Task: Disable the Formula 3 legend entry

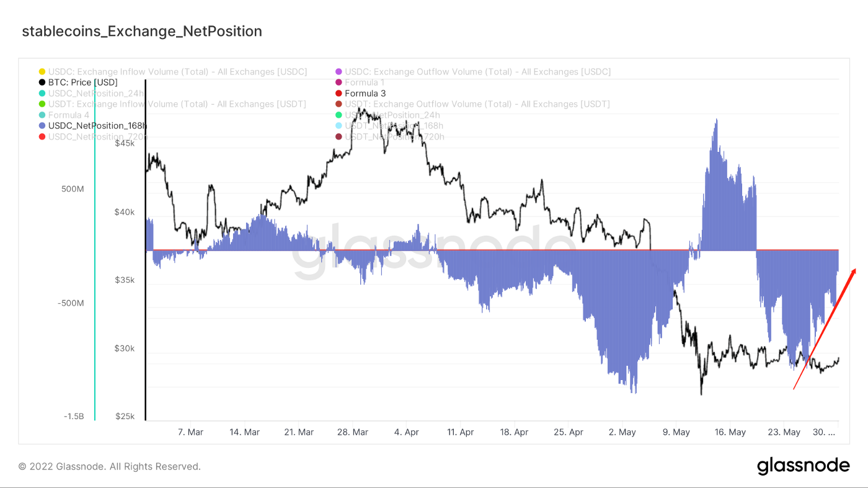Action: 365,94
